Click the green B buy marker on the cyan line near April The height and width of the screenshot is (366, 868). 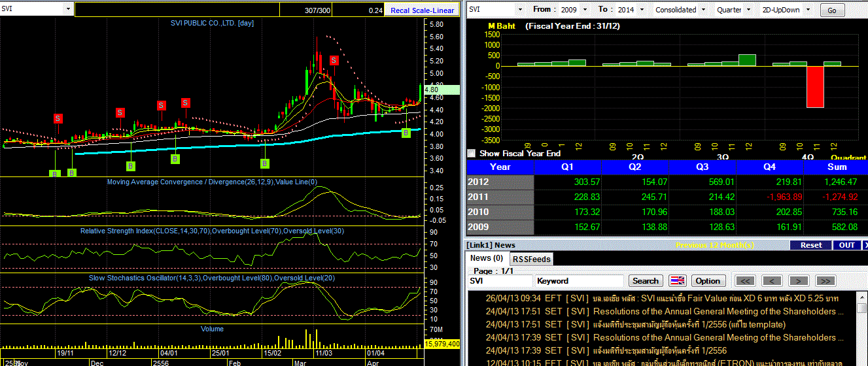coord(406,133)
